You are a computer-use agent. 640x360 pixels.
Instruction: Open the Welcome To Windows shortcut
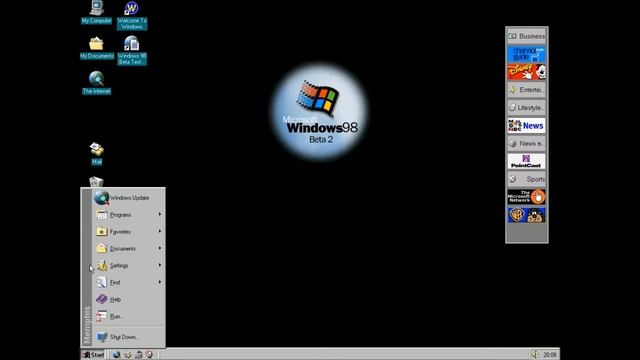coord(132,15)
